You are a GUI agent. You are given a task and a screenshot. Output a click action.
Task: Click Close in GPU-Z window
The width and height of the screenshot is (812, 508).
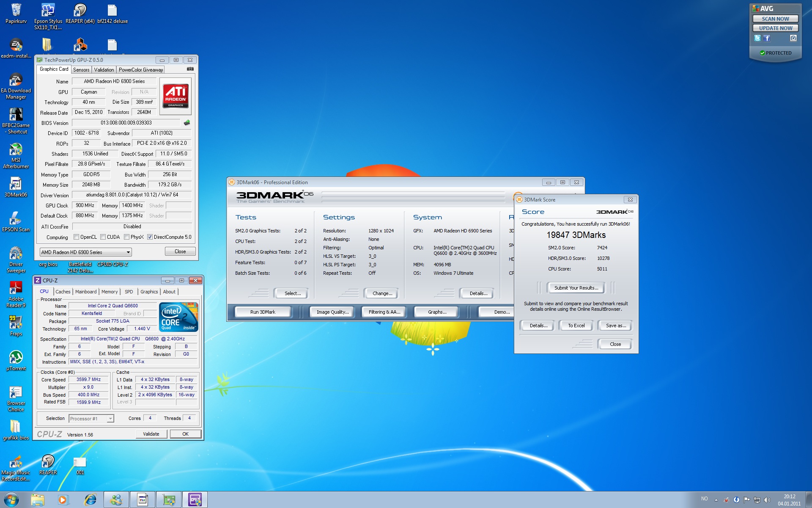(x=180, y=251)
